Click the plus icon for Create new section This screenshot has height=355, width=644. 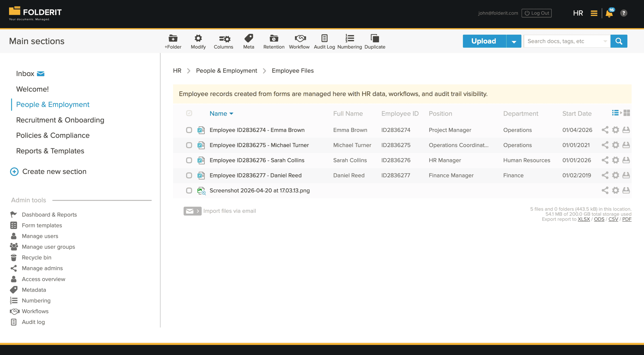point(14,172)
